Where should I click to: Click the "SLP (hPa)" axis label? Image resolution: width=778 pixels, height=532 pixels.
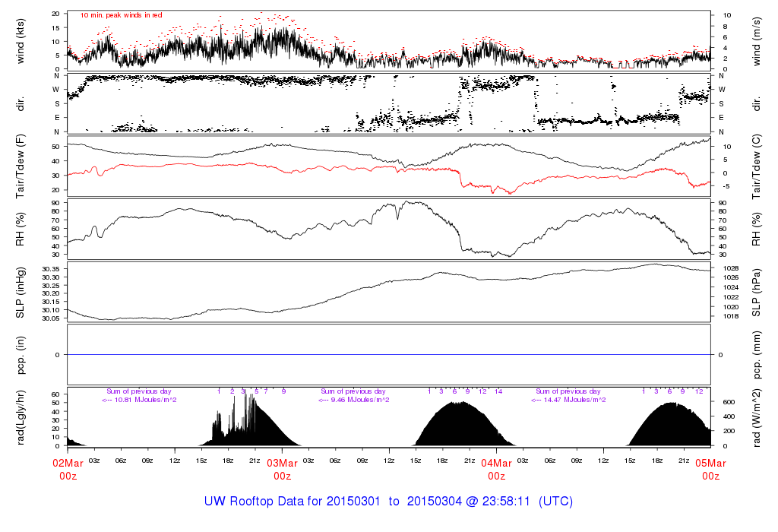coord(757,293)
